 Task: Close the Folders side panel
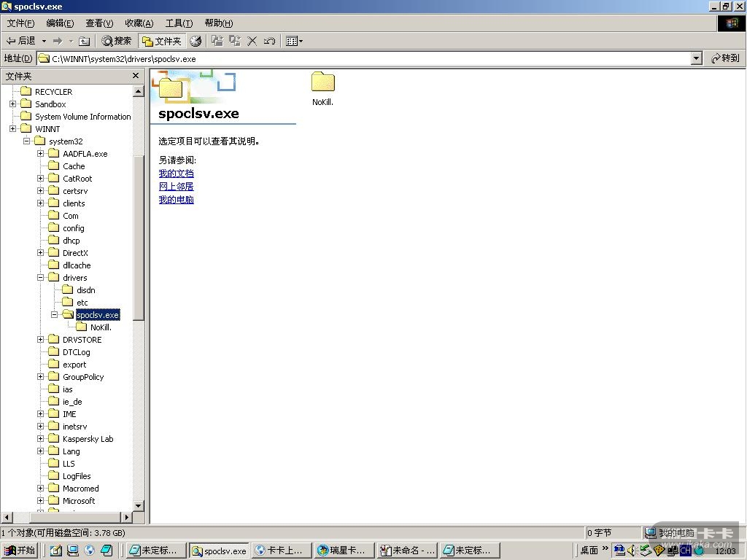[136, 76]
